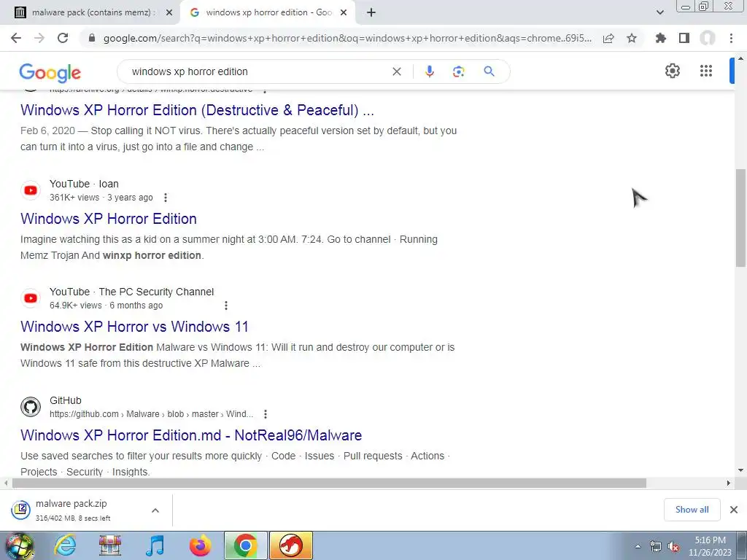Show hidden system tray icons
This screenshot has height=560, width=747.
pyautogui.click(x=638, y=546)
